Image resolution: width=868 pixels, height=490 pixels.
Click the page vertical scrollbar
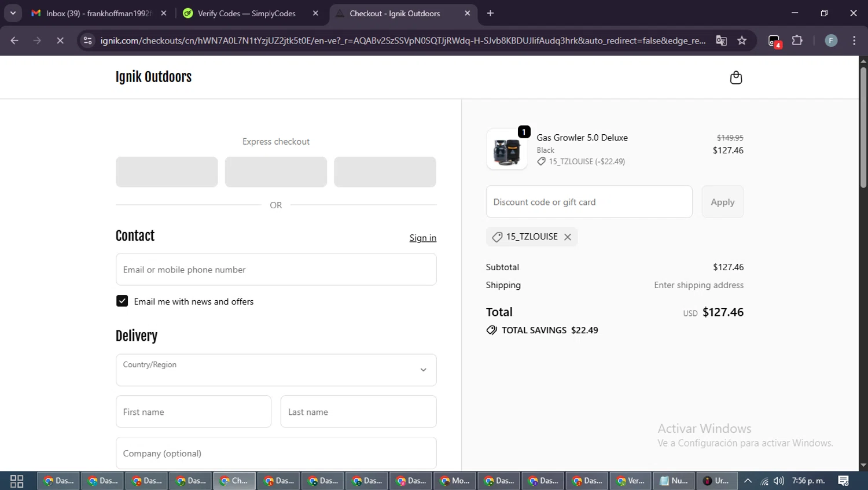point(863,127)
